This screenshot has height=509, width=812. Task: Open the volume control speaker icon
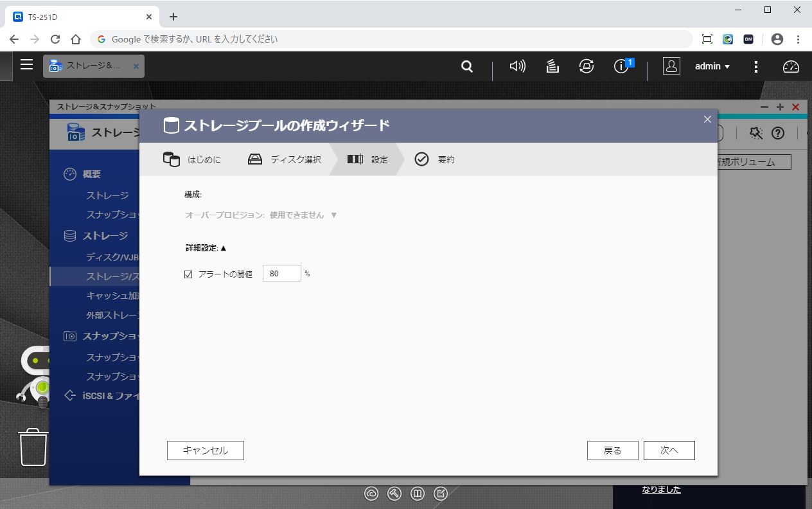(x=517, y=66)
